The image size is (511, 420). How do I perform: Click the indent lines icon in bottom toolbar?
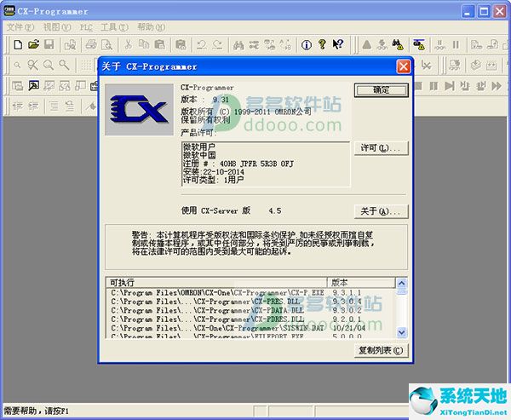(54, 106)
